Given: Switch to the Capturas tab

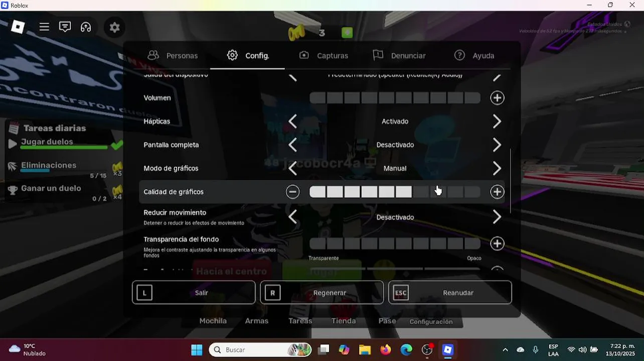Looking at the screenshot, I should [x=324, y=56].
